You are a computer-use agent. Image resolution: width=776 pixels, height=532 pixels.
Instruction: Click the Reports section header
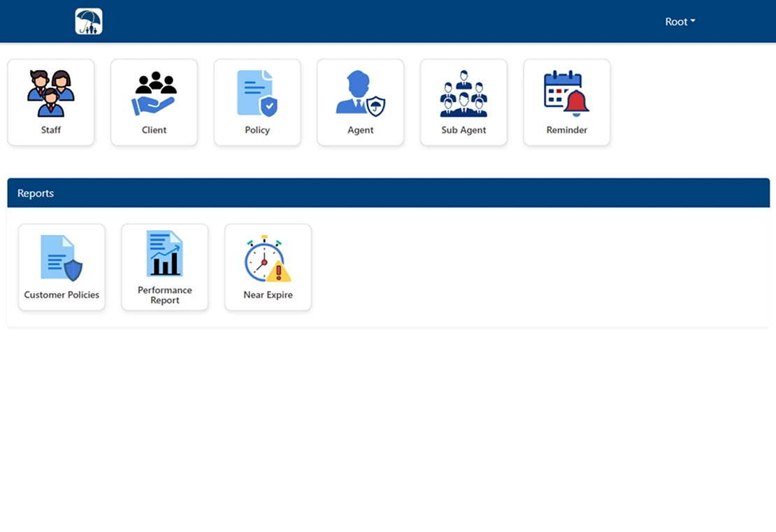click(x=389, y=193)
